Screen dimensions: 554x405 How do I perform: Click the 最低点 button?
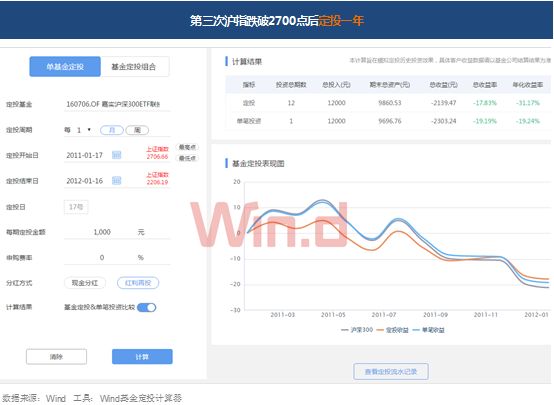(187, 158)
